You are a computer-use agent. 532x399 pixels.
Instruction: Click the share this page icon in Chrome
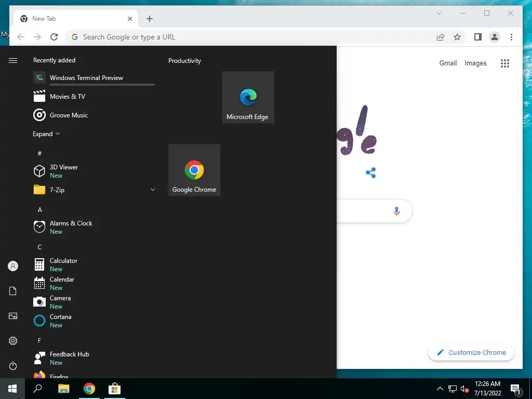[441, 37]
